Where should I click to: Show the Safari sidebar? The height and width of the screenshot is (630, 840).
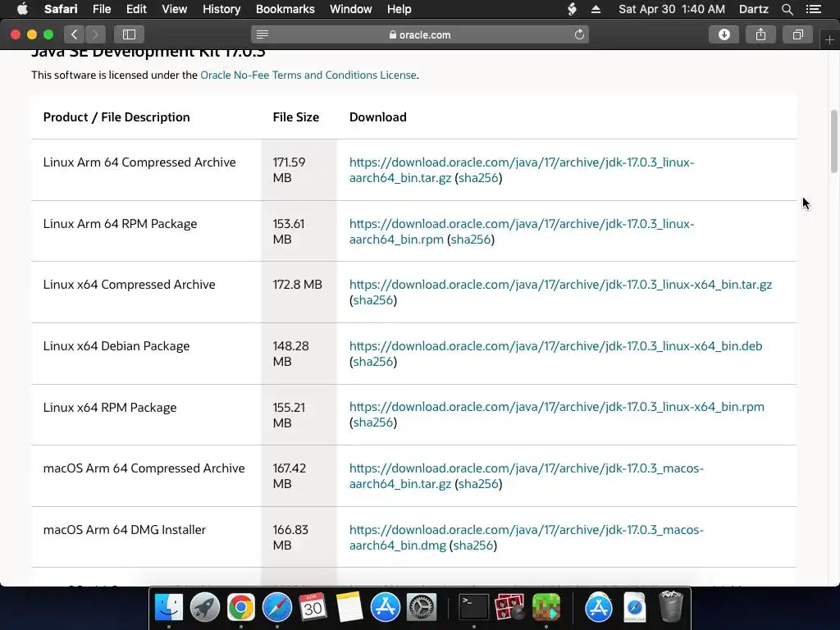click(129, 34)
